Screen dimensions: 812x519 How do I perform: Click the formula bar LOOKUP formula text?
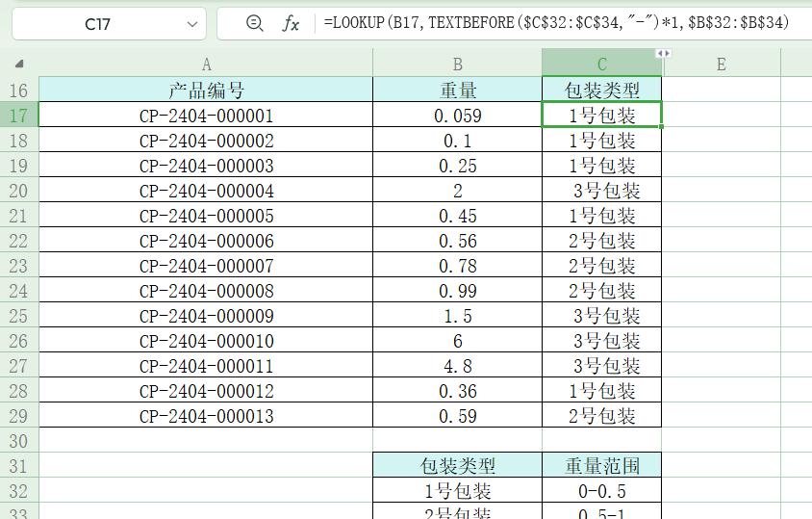pyautogui.click(x=556, y=22)
